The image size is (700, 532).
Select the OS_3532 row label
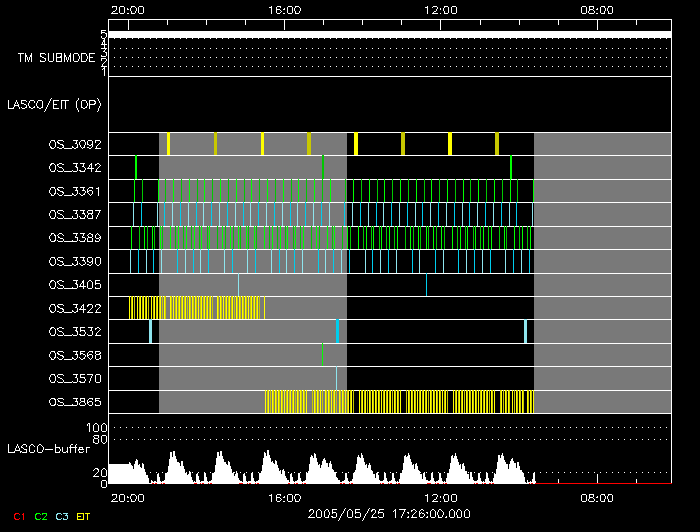coord(75,331)
